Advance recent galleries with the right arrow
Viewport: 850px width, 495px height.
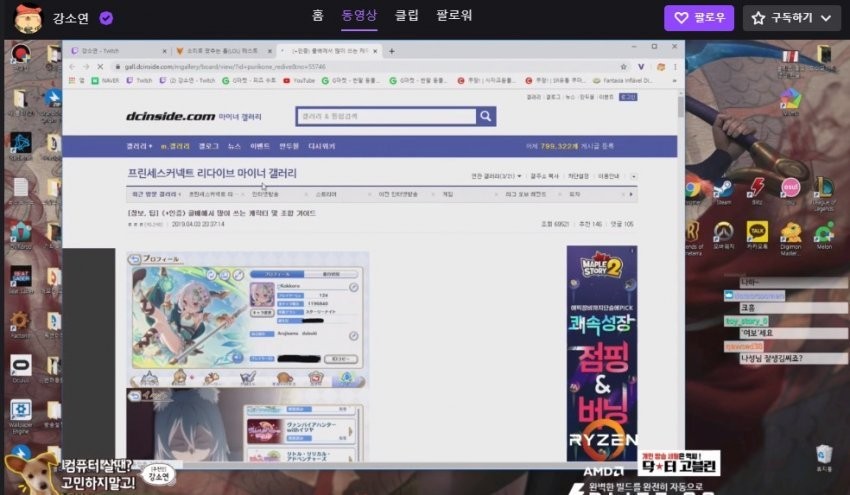click(x=631, y=194)
